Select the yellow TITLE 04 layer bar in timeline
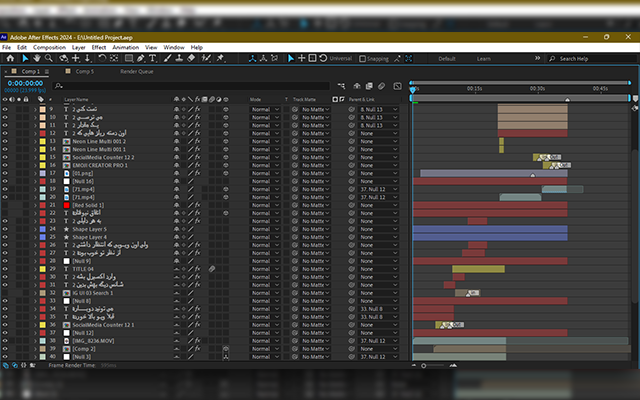640x400 pixels. tap(478, 269)
